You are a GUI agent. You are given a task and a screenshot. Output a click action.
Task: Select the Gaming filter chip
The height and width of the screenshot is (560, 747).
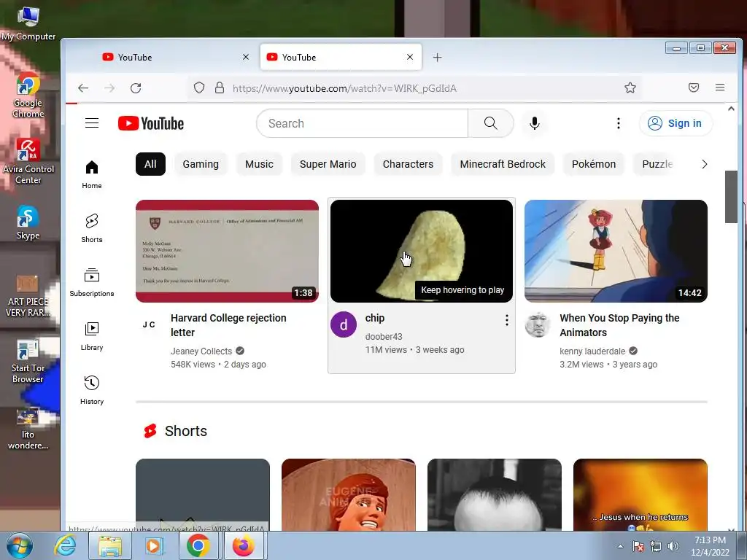click(x=201, y=164)
